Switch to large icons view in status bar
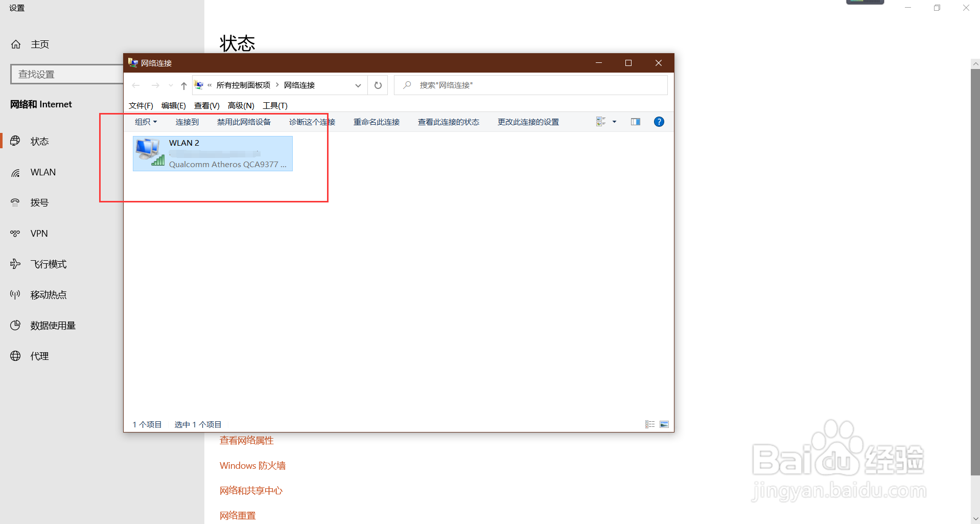 click(x=664, y=424)
